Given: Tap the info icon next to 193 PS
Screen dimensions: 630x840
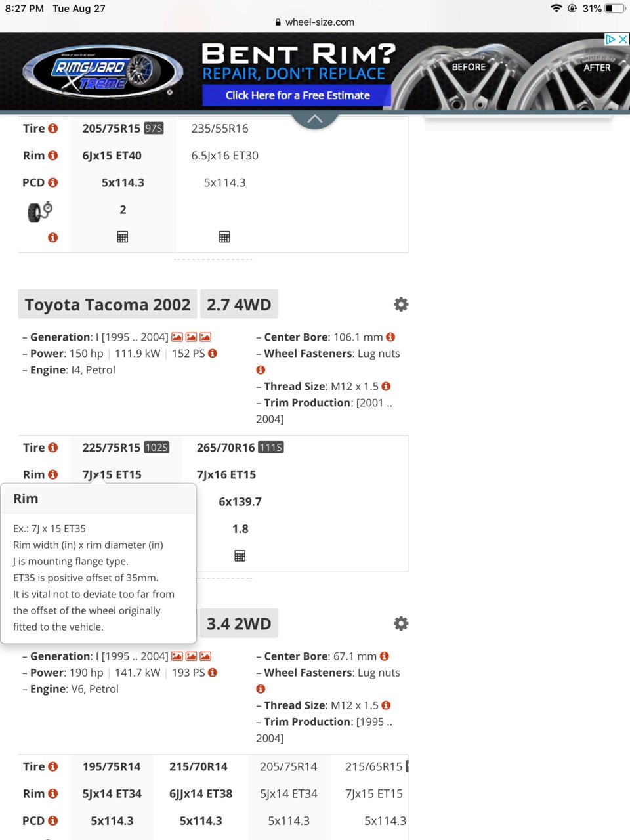Looking at the screenshot, I should (213, 673).
